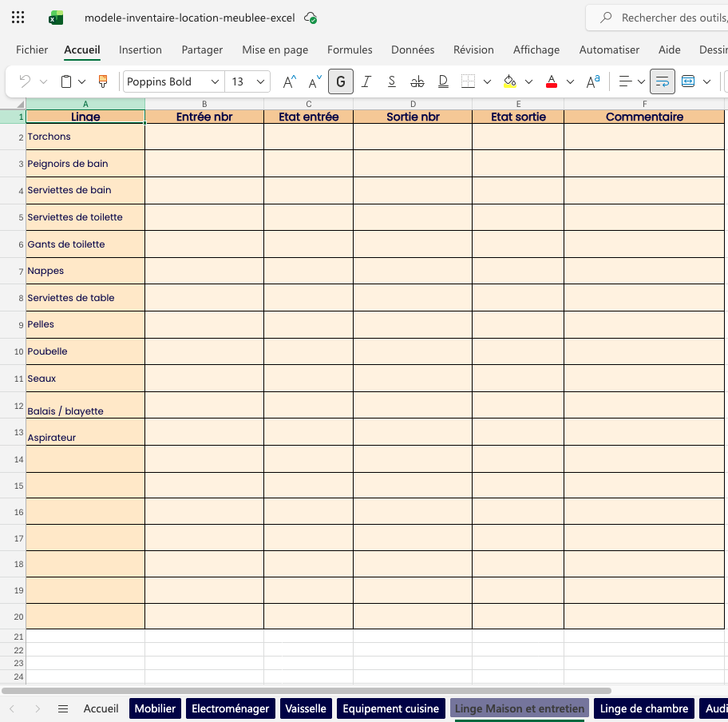
Task: Select the Commentaire header cell
Action: click(644, 117)
